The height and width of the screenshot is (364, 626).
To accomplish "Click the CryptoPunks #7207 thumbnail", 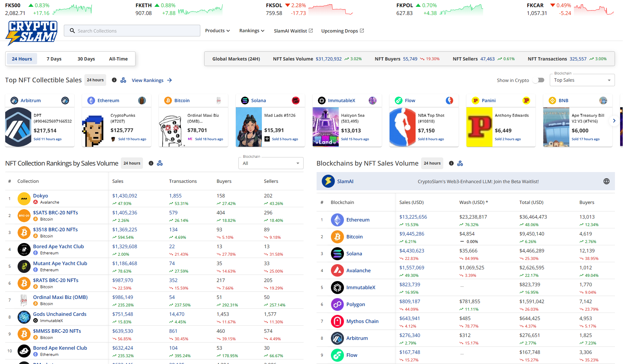I will (95, 127).
